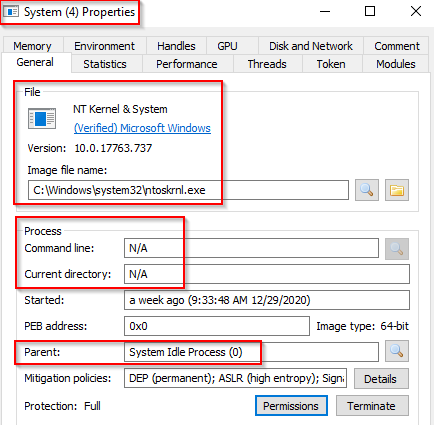Click the NT Kernel & System label

coord(120,109)
